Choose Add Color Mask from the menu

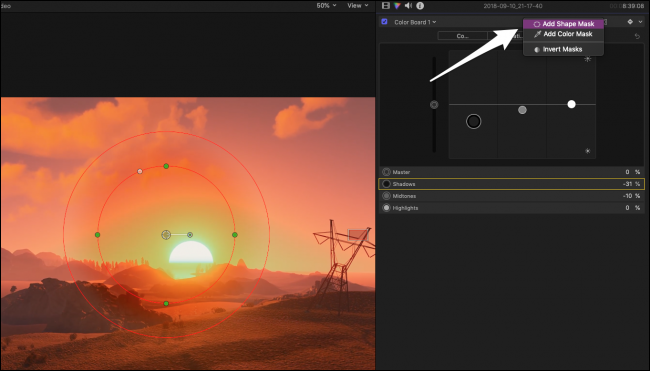coord(563,34)
